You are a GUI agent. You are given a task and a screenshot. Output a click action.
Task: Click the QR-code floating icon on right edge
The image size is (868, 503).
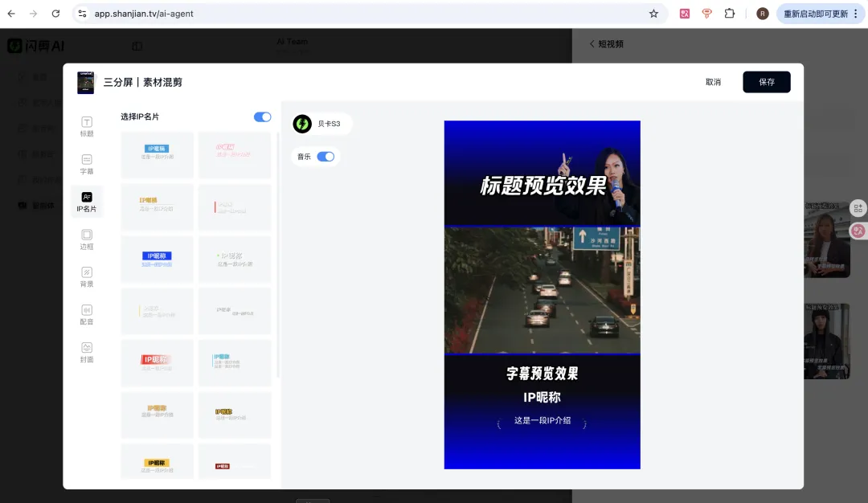click(858, 208)
